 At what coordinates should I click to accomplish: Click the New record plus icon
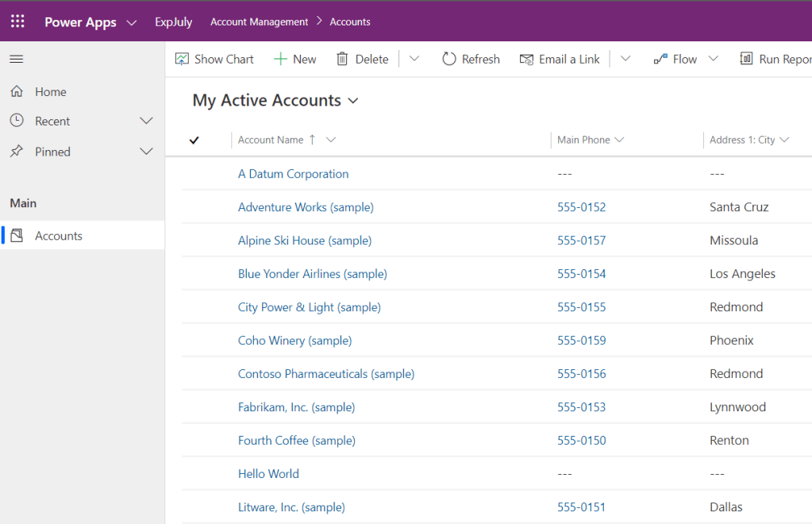pyautogui.click(x=280, y=60)
